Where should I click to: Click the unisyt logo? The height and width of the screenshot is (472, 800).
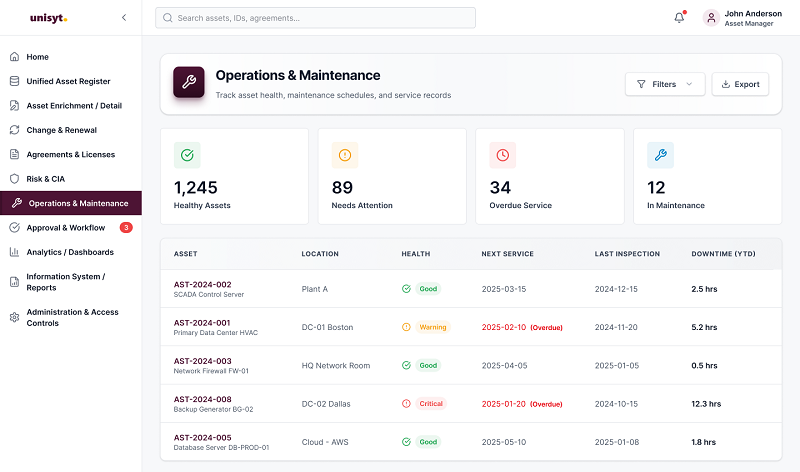(48, 18)
